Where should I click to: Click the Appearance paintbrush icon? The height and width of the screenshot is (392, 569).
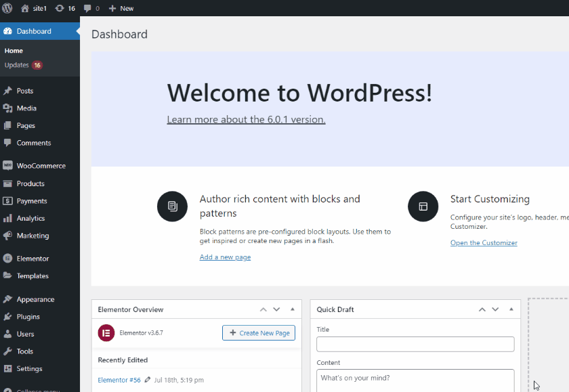click(7, 299)
